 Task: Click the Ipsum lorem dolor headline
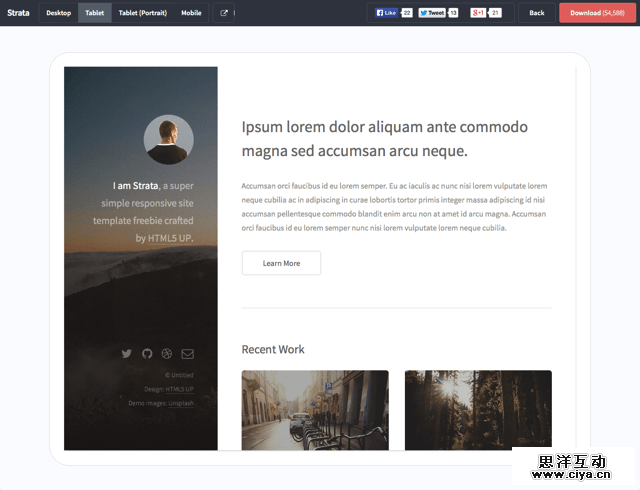point(384,139)
